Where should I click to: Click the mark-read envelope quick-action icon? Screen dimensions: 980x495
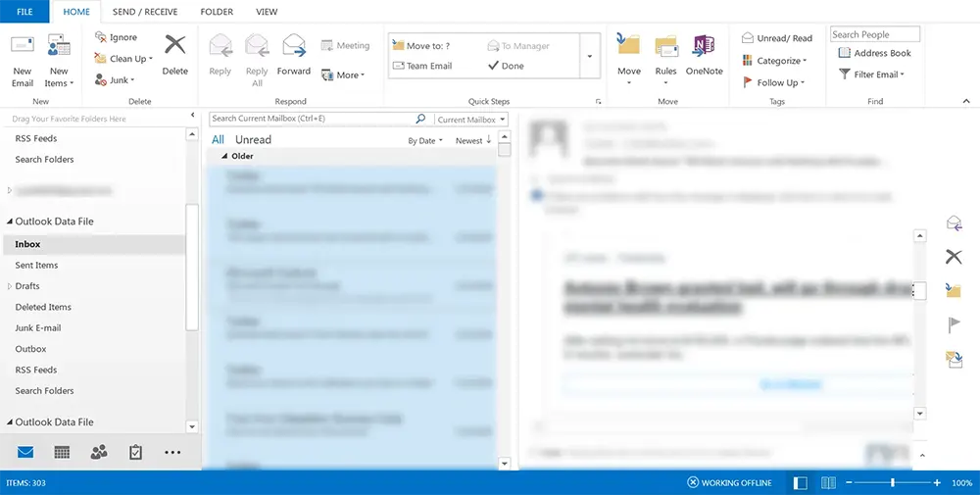(954, 360)
